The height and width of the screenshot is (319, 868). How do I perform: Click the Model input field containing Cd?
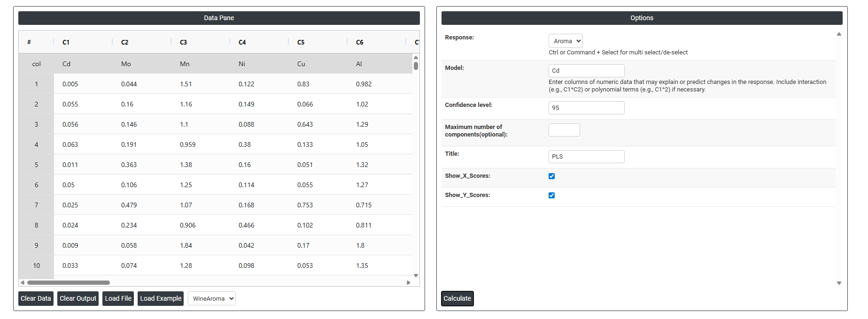tap(586, 71)
